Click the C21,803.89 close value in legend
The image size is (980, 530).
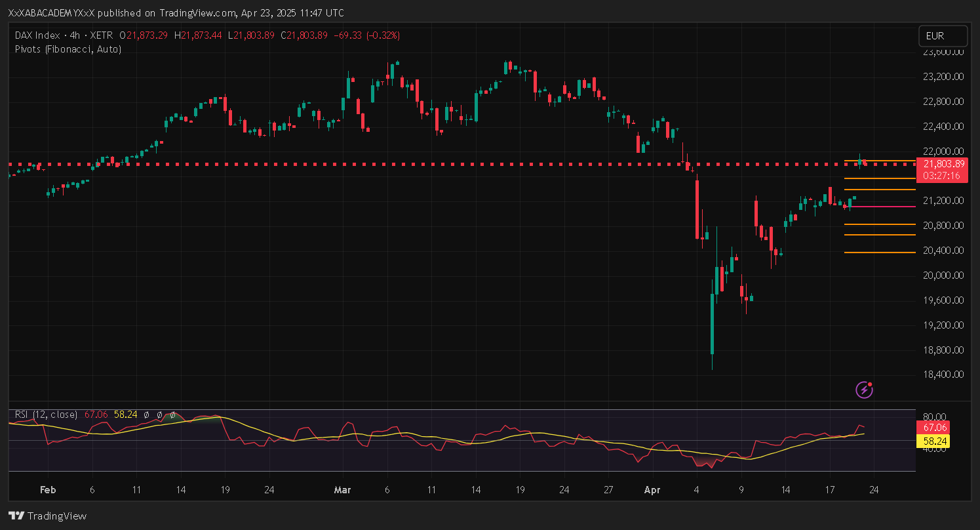point(304,35)
